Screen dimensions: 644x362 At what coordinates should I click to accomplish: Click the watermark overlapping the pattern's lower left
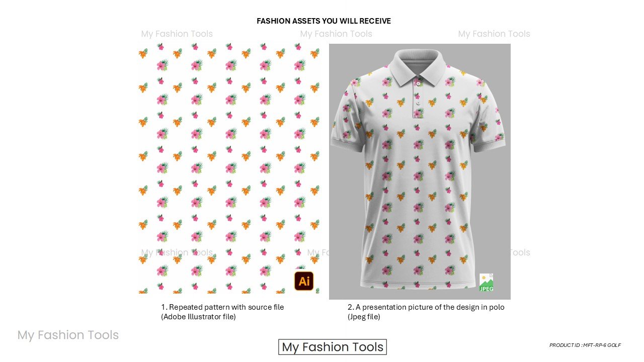point(177,252)
